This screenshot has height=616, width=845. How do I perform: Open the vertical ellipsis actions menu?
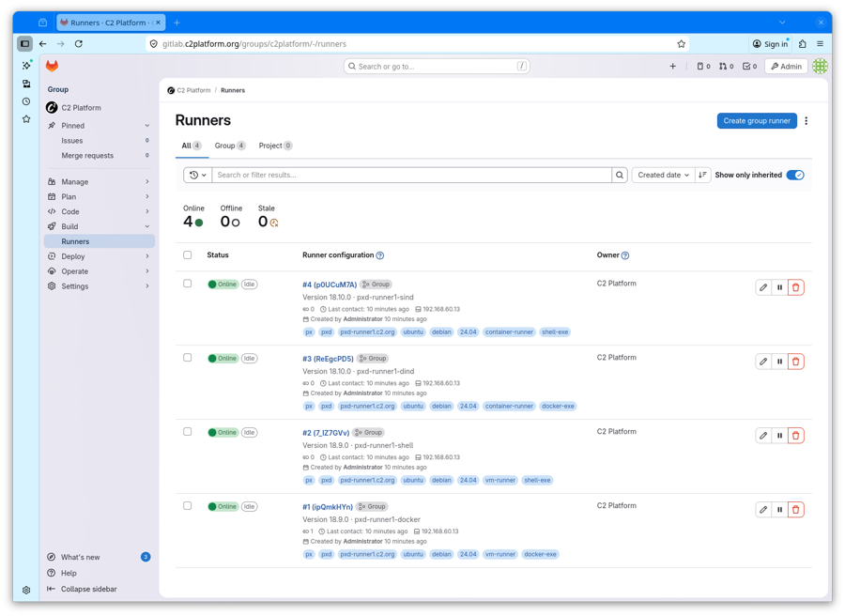click(806, 121)
